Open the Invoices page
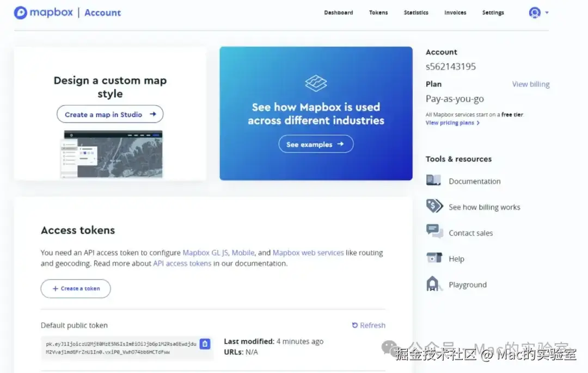 click(455, 13)
